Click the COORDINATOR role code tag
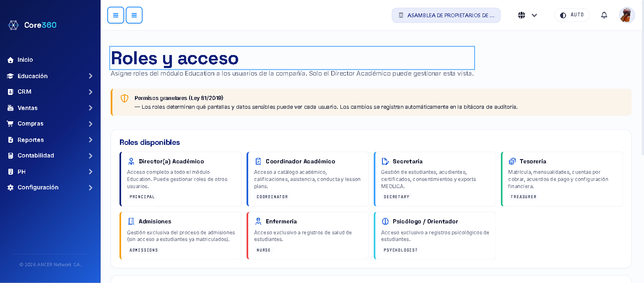 click(x=272, y=197)
